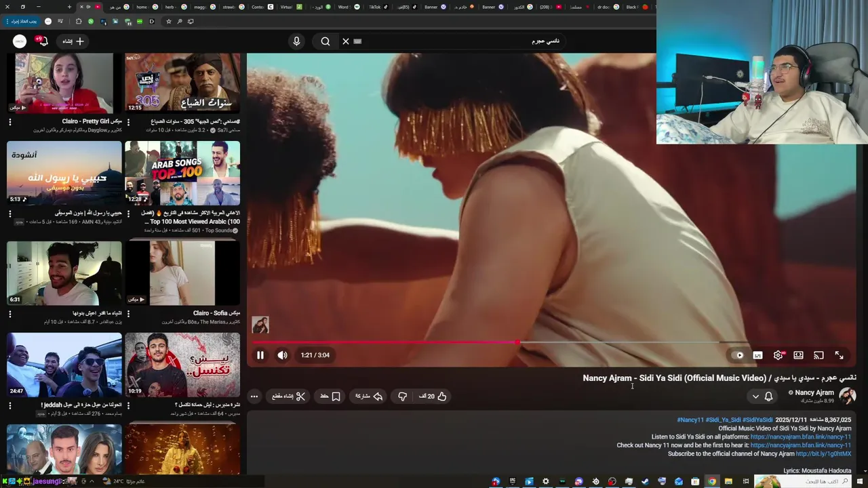Open the ARAB SONGS TOP 100 video thumbnail
This screenshot has width=868, height=488.
[x=182, y=173]
